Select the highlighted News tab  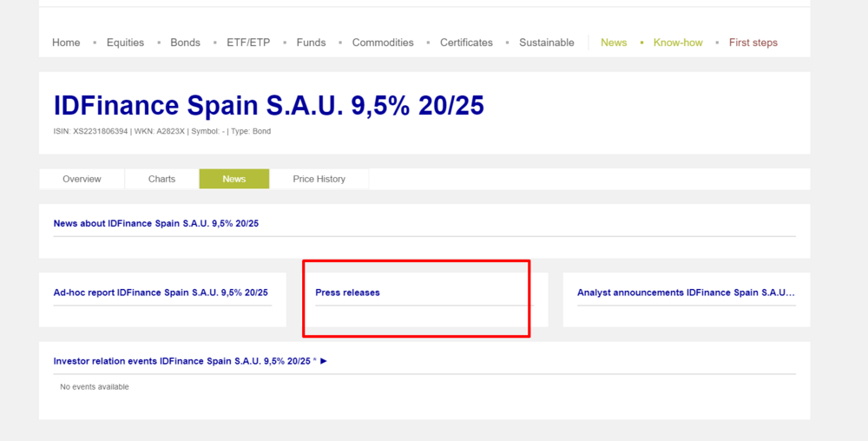tap(234, 179)
